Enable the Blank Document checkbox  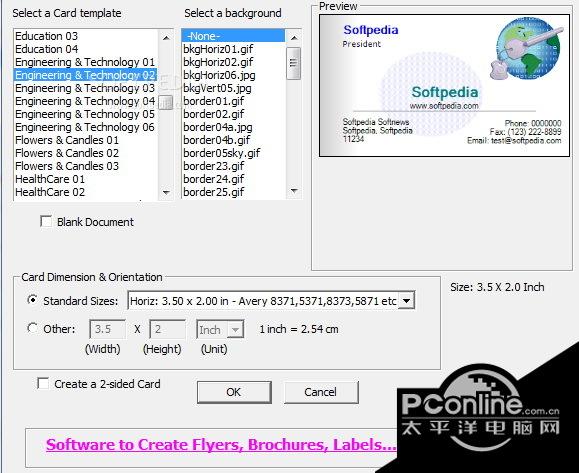(x=46, y=222)
